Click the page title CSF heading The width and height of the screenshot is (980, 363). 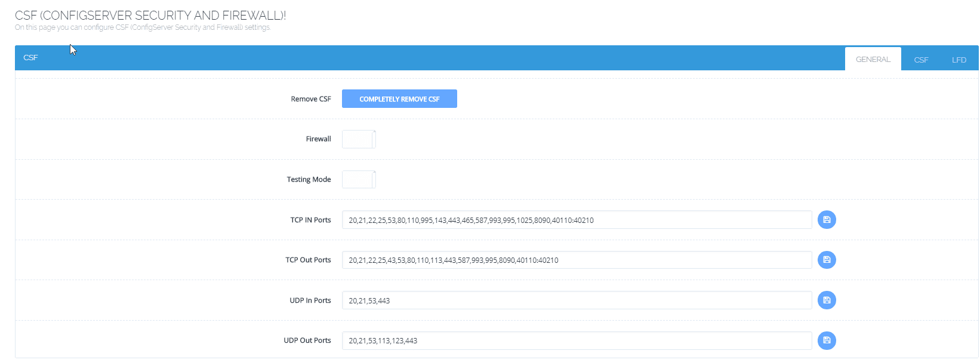150,15
